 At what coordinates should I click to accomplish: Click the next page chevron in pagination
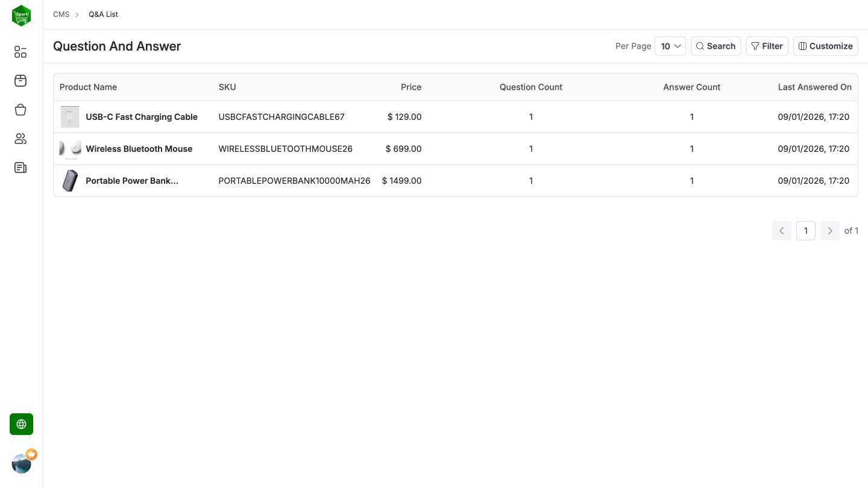(830, 231)
